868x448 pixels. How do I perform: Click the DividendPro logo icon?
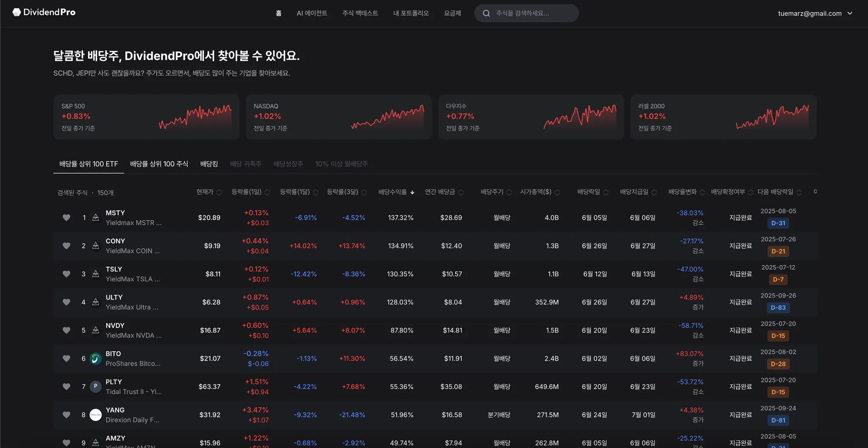tap(17, 12)
